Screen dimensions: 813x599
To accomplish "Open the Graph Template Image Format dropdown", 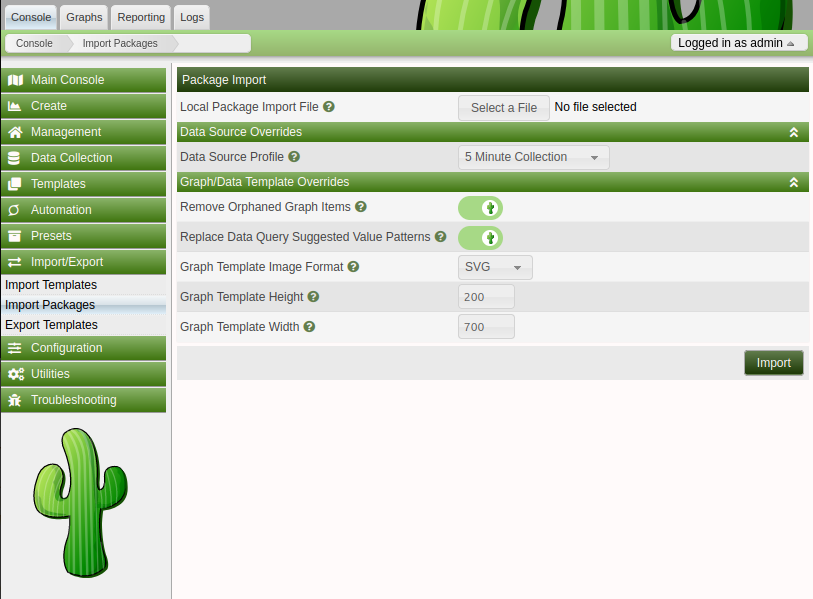I will click(x=495, y=267).
